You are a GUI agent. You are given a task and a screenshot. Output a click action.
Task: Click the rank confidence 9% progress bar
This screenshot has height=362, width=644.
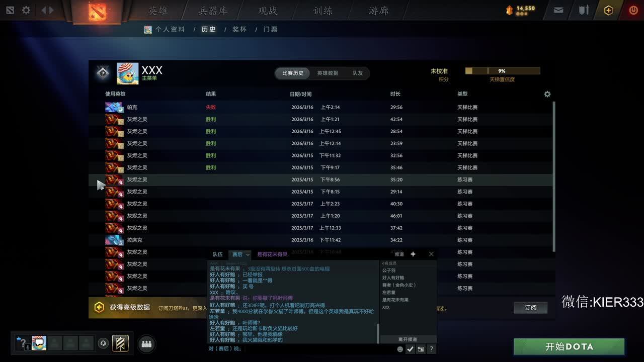(503, 71)
